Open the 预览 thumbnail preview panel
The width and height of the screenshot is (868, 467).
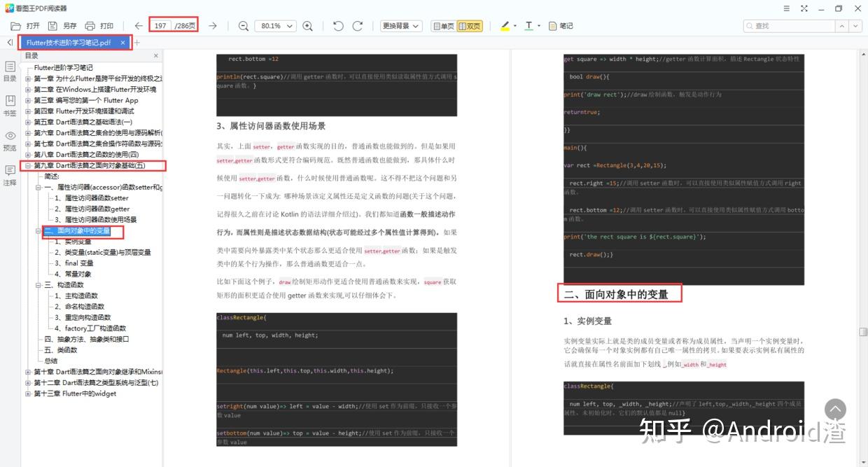click(10, 141)
